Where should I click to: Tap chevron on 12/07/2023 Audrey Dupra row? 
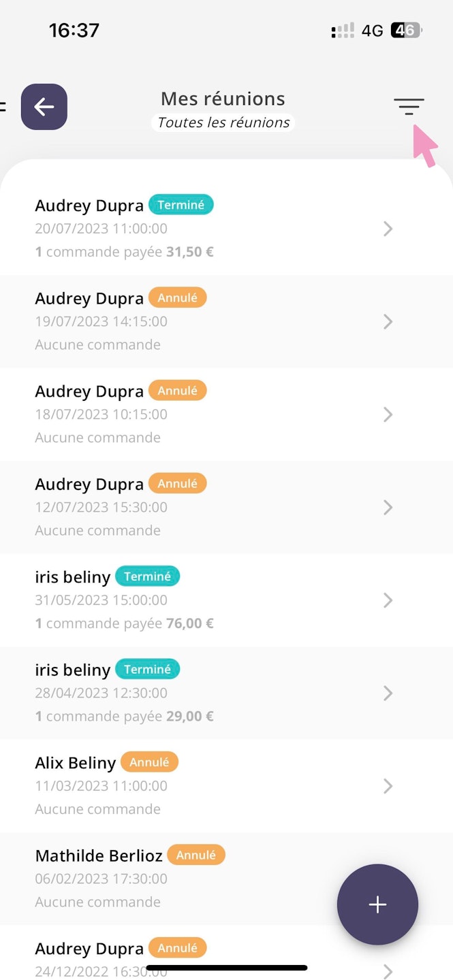coord(388,507)
